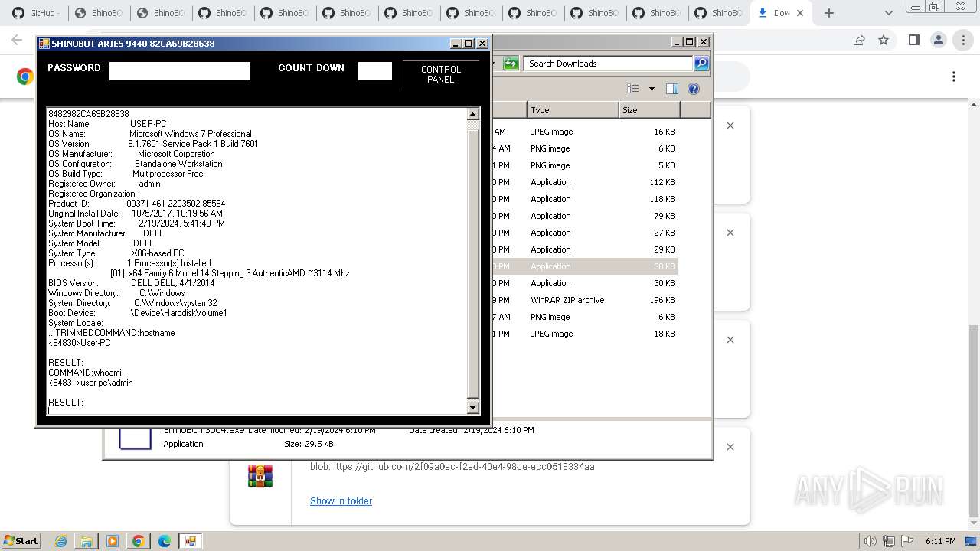This screenshot has width=980, height=551.
Task: Minimize the ShinoBOT ARIES window
Action: coord(456,44)
